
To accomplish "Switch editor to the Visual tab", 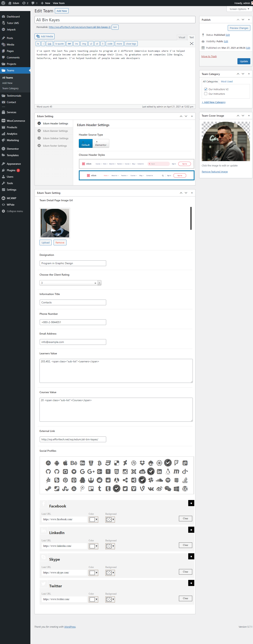I will (x=182, y=37).
